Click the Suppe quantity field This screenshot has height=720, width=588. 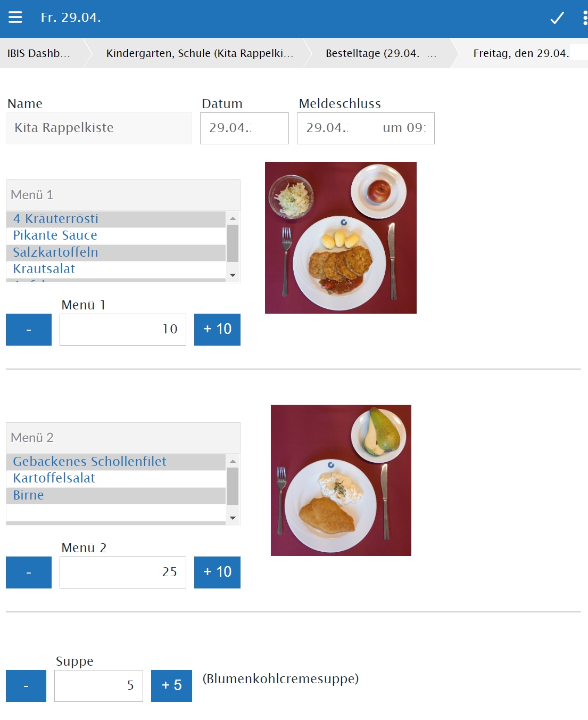[x=98, y=686]
